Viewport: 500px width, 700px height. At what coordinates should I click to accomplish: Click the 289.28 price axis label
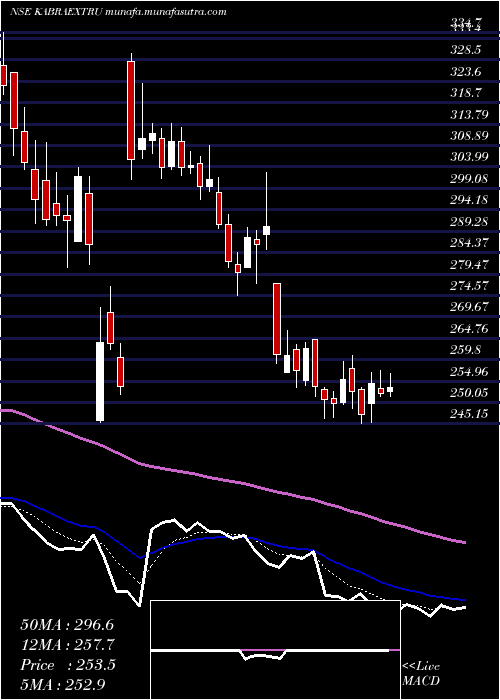pyautogui.click(x=469, y=221)
